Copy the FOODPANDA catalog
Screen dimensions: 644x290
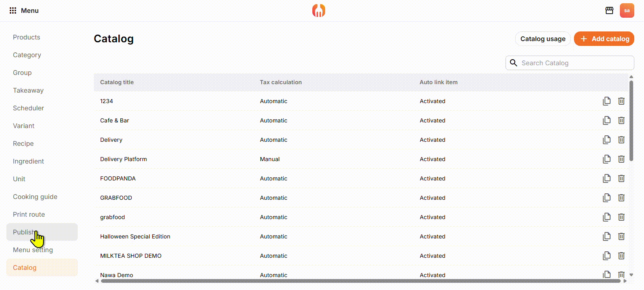click(607, 178)
